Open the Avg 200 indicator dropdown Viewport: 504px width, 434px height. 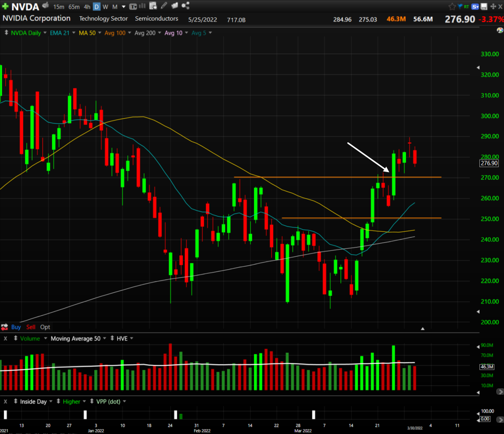pos(160,33)
